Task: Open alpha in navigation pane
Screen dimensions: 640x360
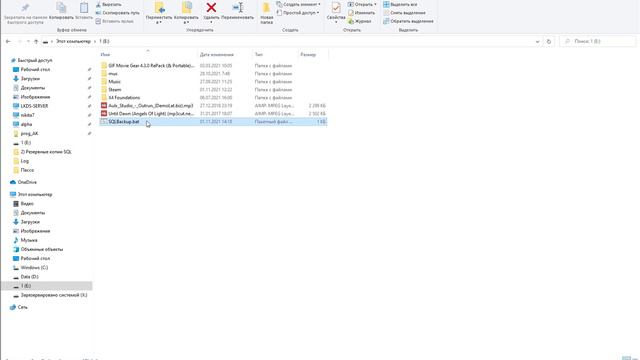Action: click(x=26, y=124)
